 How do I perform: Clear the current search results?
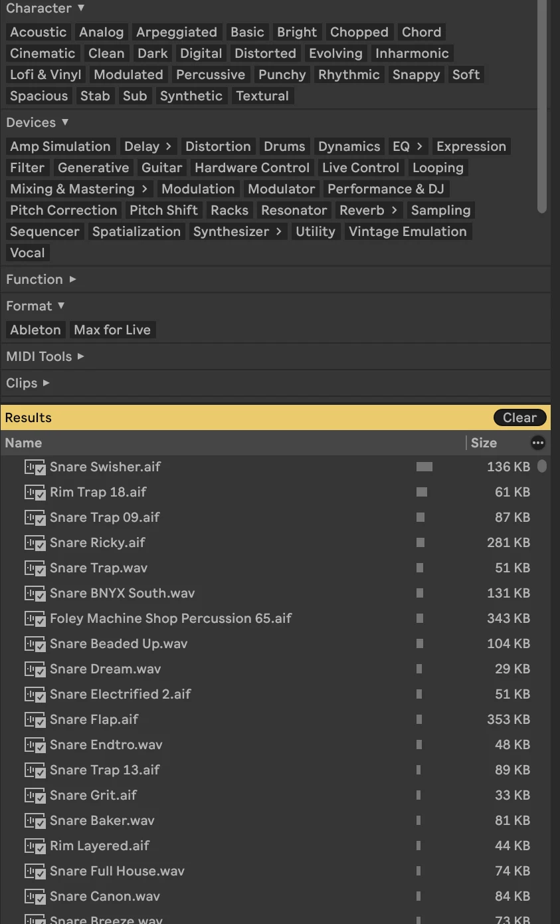click(519, 417)
